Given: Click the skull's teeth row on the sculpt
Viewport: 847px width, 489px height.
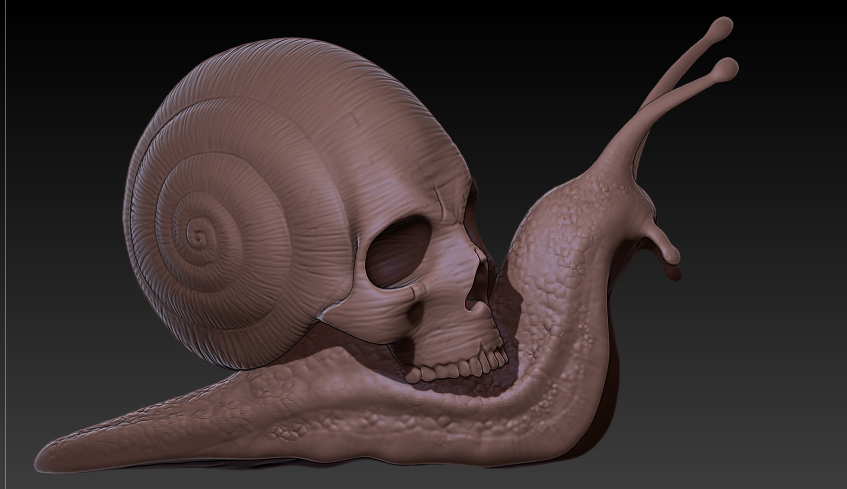Looking at the screenshot, I should point(456,366).
